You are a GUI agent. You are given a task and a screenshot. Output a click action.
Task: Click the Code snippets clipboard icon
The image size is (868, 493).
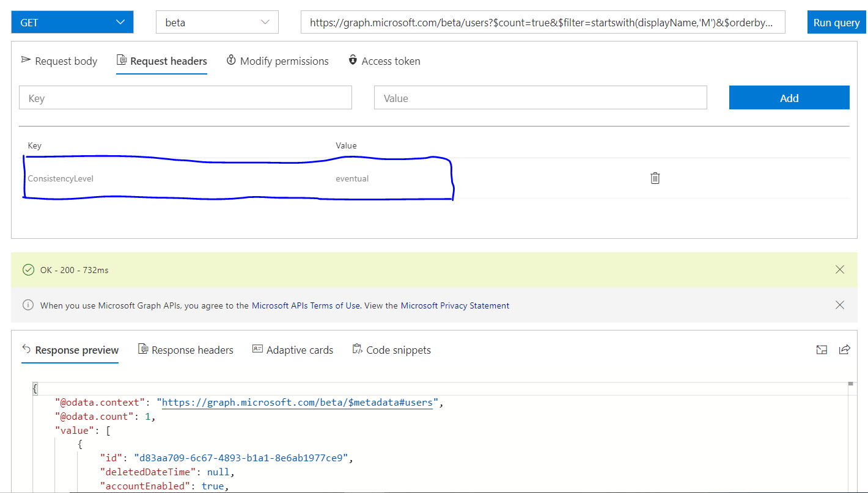click(358, 349)
